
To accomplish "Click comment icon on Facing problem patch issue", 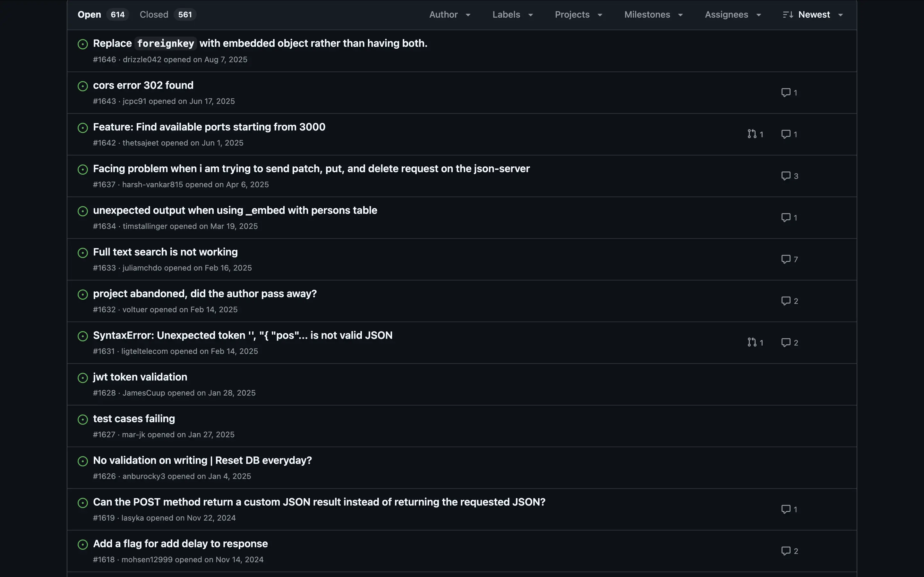I will pos(785,176).
